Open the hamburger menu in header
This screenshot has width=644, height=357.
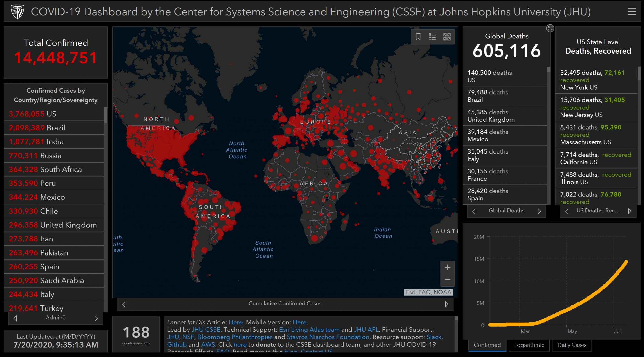pyautogui.click(x=631, y=12)
